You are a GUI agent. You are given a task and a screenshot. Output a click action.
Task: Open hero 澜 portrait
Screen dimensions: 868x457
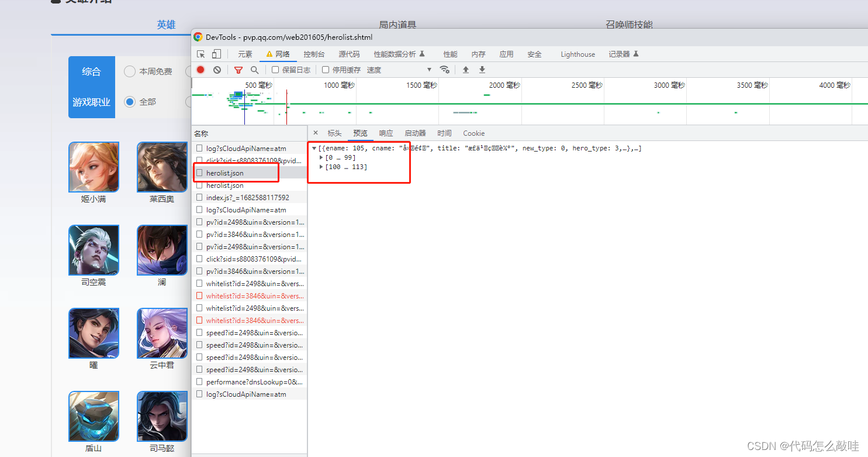[162, 250]
